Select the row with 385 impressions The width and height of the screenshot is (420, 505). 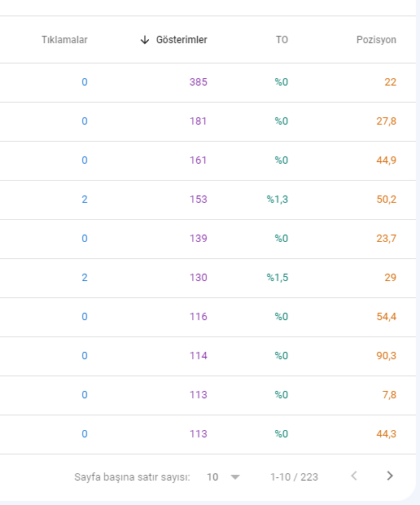(x=208, y=82)
